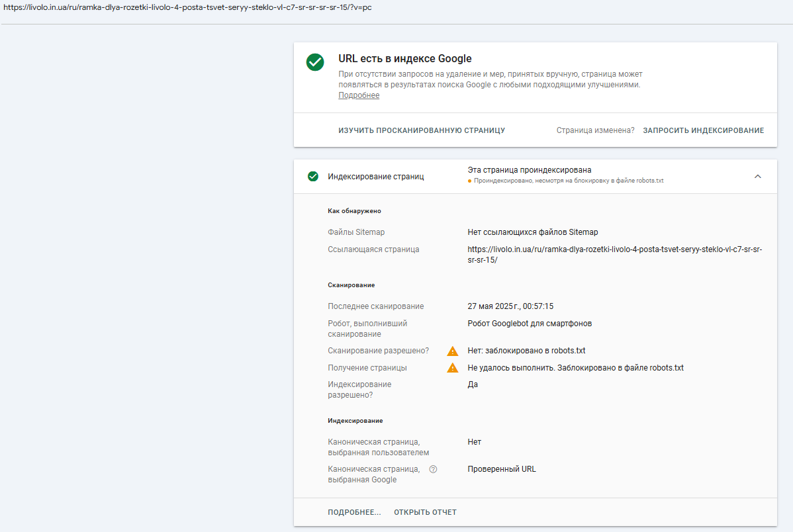Click the Эта страница проиндексирована status text

530,170
